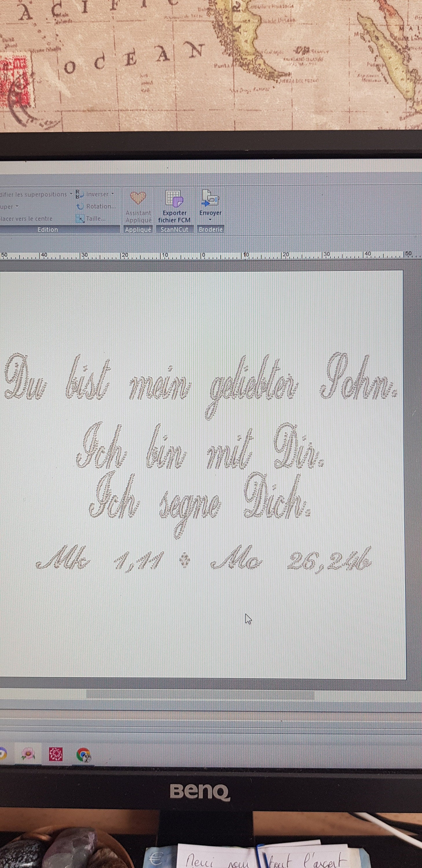Click the 'Assistant Appliqué' label
Viewport: 422px width, 868px height.
(139, 216)
